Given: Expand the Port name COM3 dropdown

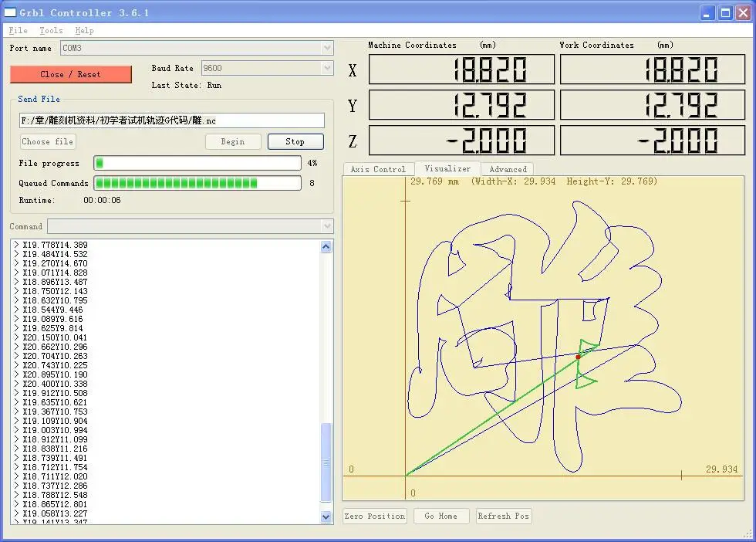Looking at the screenshot, I should [327, 48].
